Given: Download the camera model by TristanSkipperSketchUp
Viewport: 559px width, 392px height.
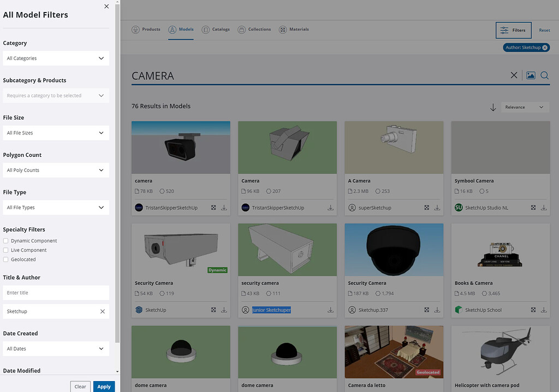Looking at the screenshot, I should [224, 207].
